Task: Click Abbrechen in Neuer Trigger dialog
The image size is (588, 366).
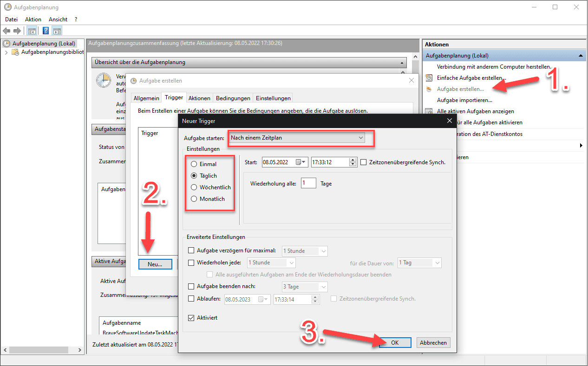Action: coord(433,343)
